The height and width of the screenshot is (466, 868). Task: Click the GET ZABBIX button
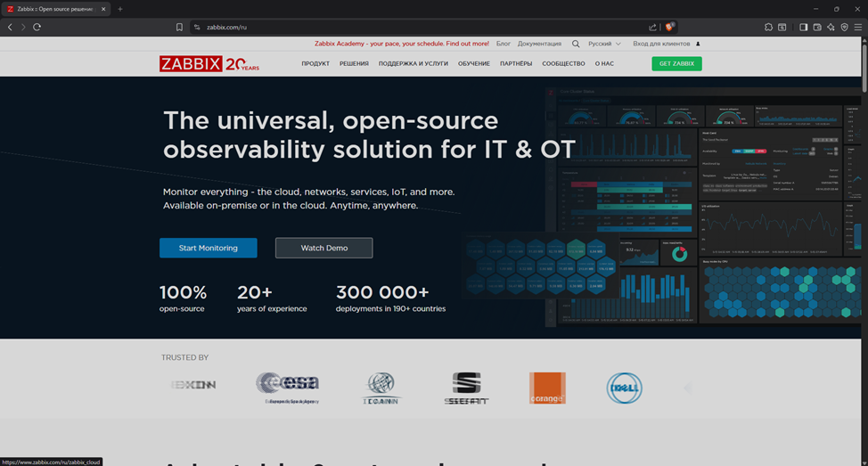coord(676,63)
